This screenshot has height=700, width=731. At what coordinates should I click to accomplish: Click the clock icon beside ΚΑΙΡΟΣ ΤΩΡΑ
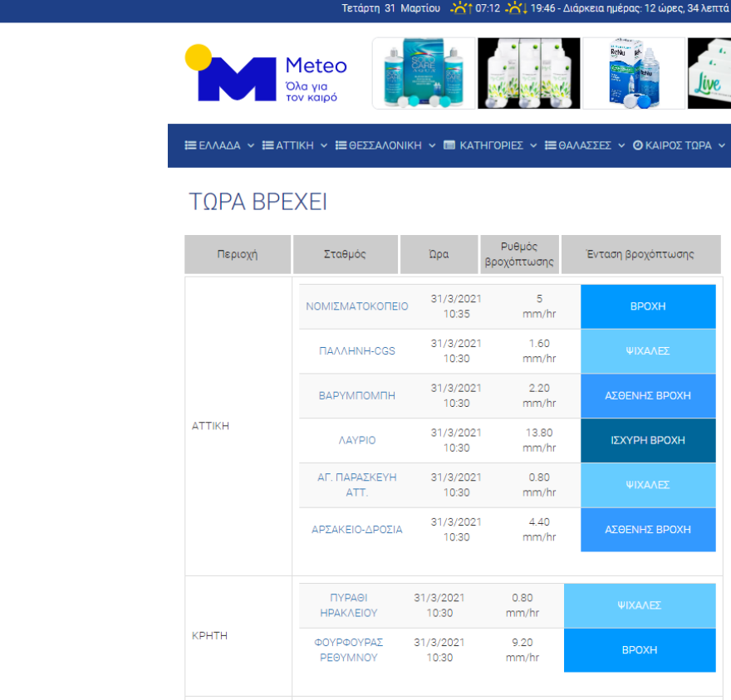[637, 145]
